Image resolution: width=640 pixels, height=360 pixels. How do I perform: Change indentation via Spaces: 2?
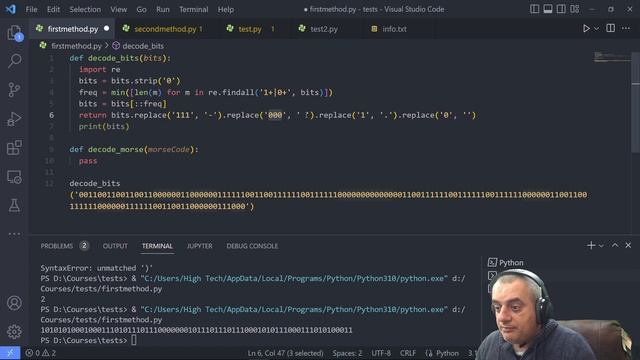[x=347, y=353]
